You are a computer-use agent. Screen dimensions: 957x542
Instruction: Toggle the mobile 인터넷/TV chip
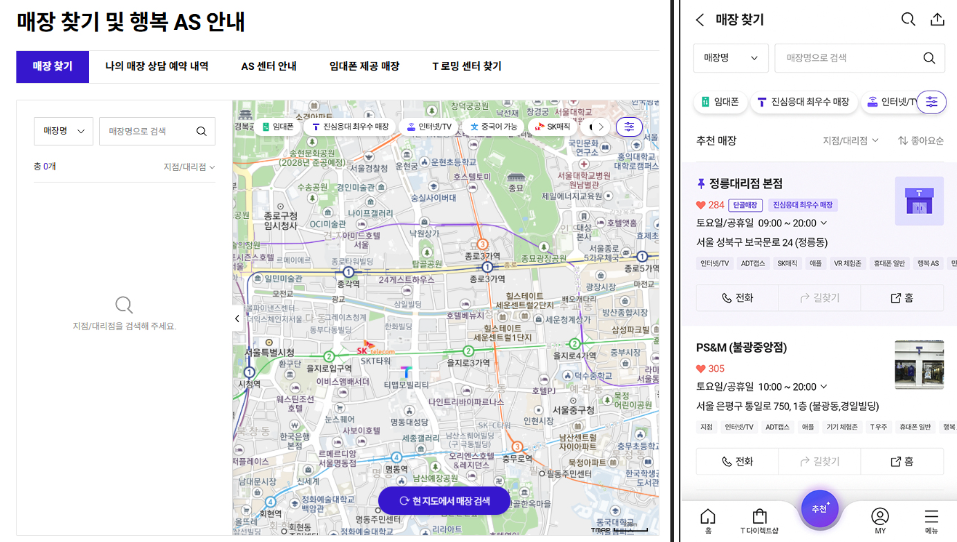[x=890, y=102]
